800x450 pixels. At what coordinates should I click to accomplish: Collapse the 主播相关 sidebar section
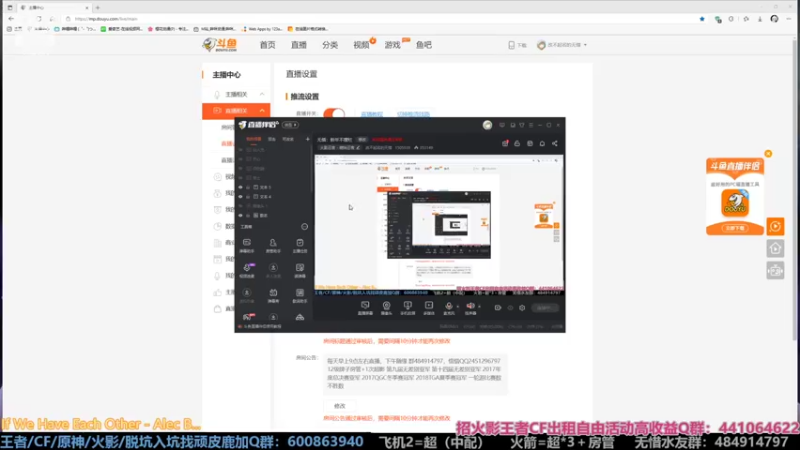tap(262, 94)
